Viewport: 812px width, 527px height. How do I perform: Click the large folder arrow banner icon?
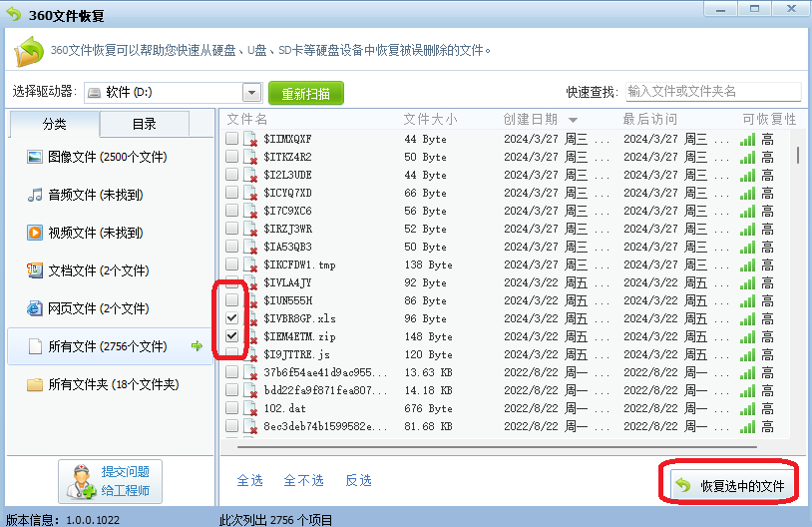click(x=29, y=51)
